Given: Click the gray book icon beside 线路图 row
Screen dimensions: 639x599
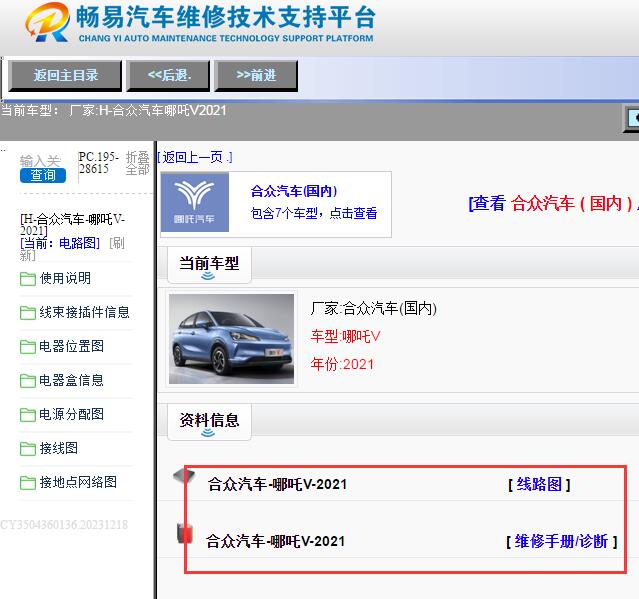Looking at the screenshot, I should pos(184,476).
